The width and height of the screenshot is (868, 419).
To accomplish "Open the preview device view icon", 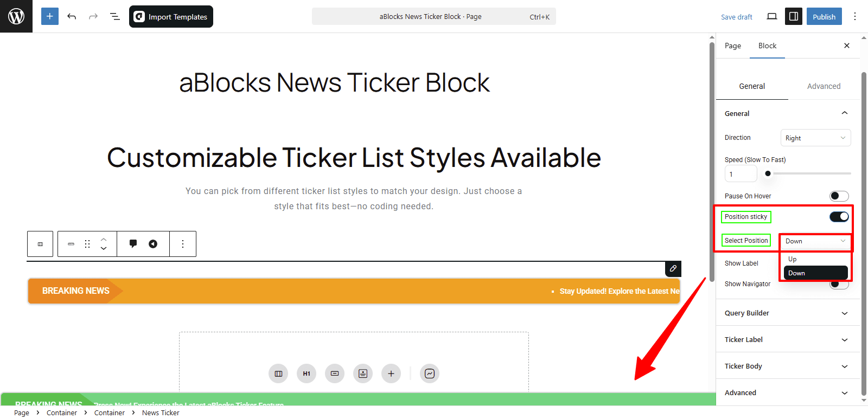I will [x=772, y=16].
